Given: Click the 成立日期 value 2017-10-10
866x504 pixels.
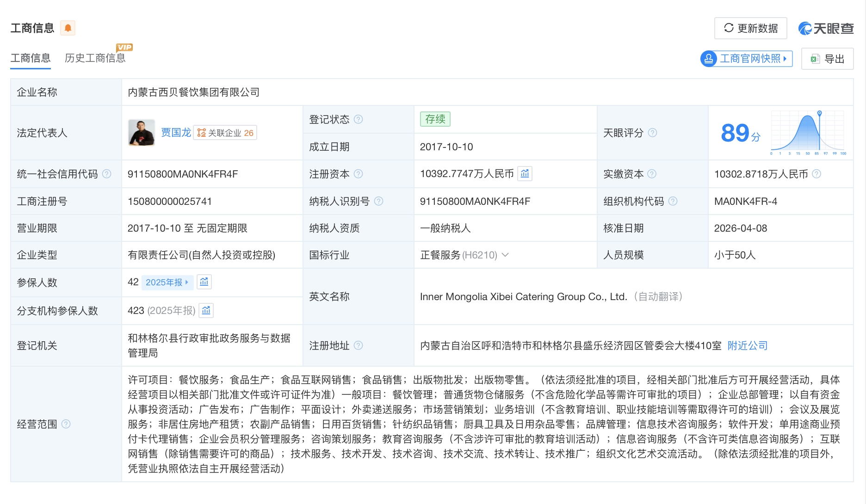Looking at the screenshot, I should tap(446, 147).
